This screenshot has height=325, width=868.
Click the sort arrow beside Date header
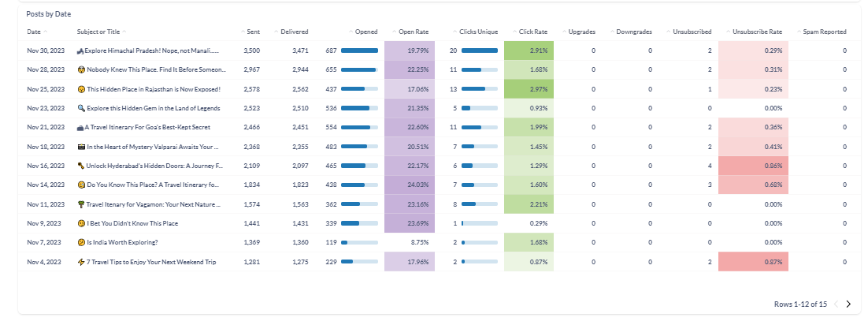click(45, 32)
